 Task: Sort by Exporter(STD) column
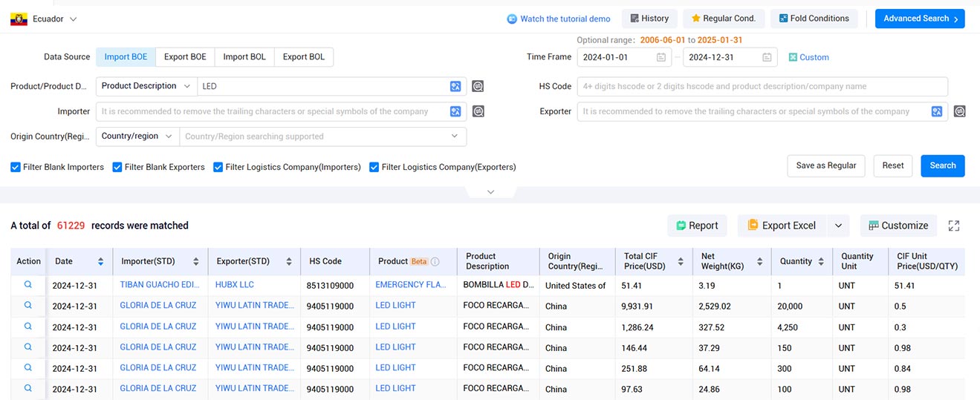pos(288,261)
